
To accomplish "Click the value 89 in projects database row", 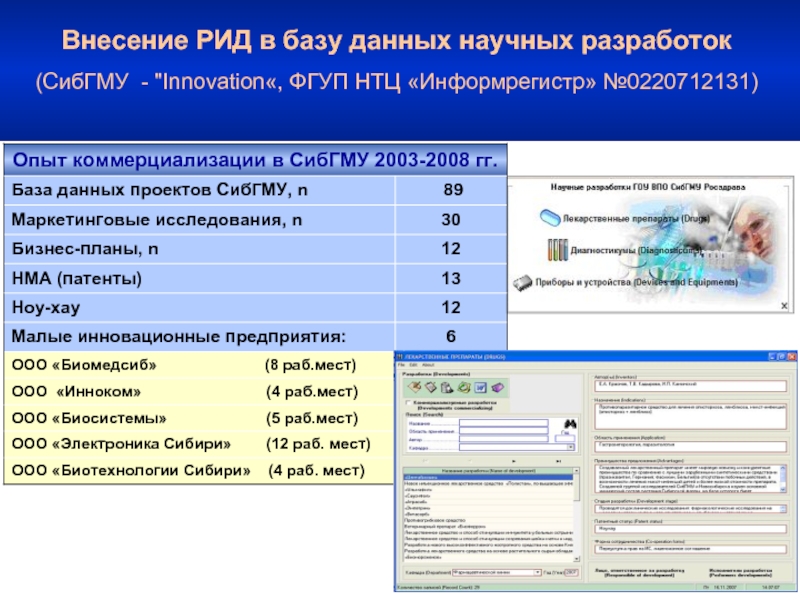I will pos(453,190).
